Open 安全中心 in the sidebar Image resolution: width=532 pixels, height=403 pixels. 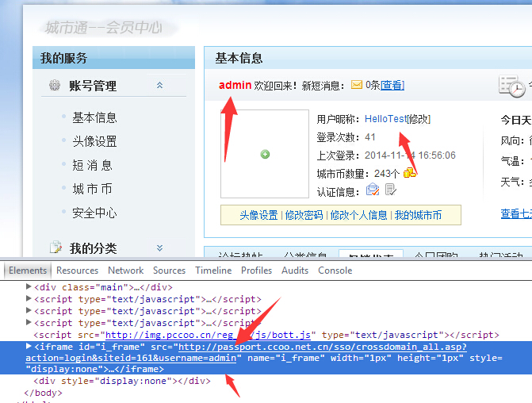click(x=94, y=213)
